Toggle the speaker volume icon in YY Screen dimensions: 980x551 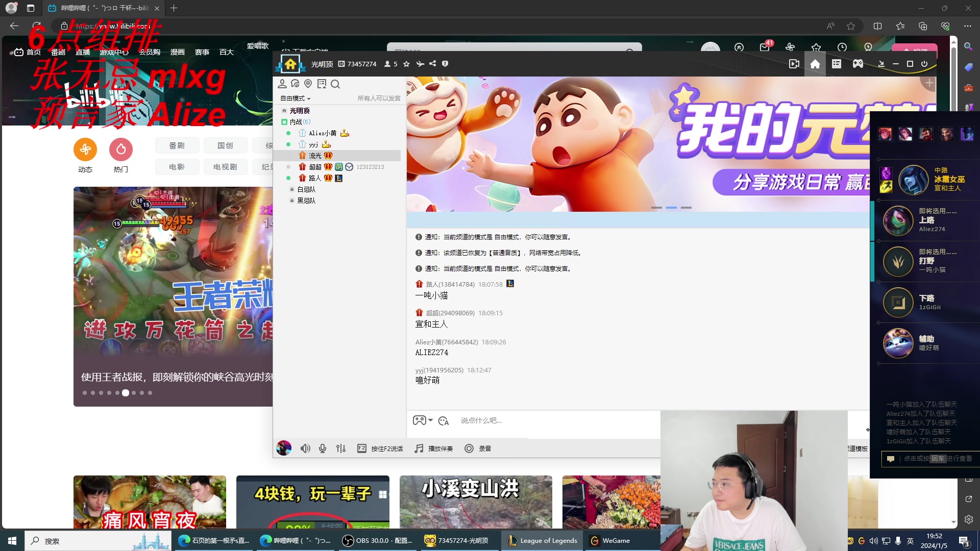click(305, 448)
